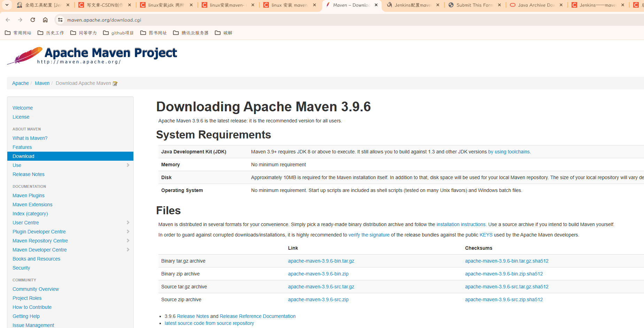Click the Apache Maven feather logo

tap(25, 56)
